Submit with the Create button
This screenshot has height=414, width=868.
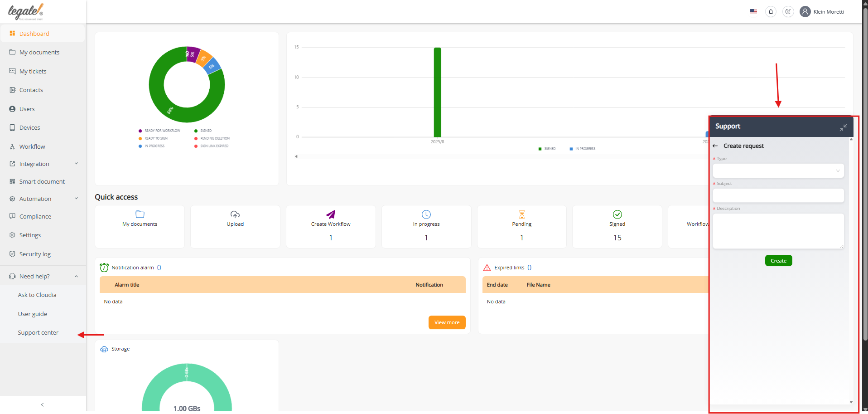pos(778,261)
